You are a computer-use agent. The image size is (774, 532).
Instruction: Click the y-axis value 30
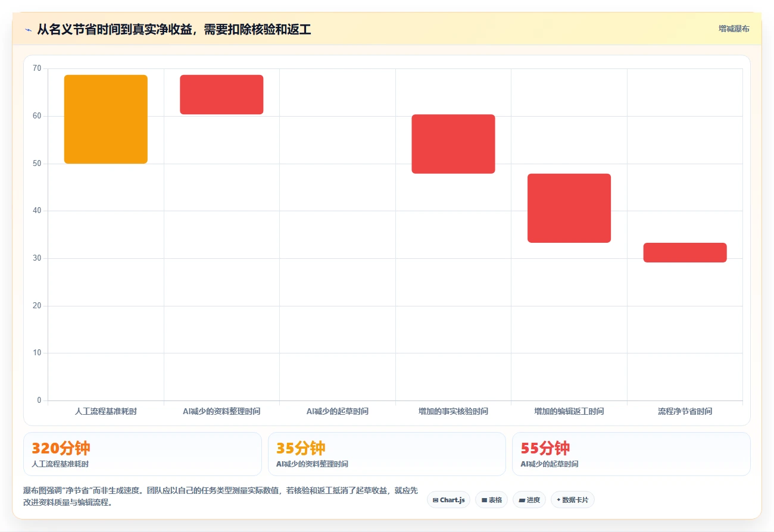point(37,258)
